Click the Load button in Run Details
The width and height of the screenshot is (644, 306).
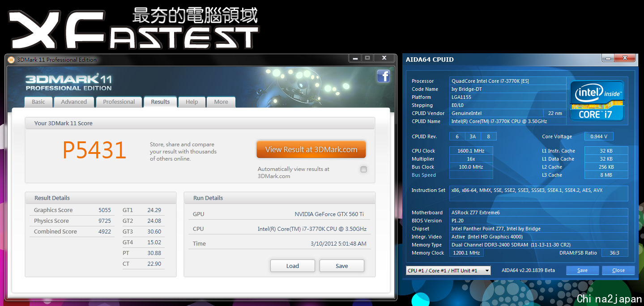(x=293, y=266)
